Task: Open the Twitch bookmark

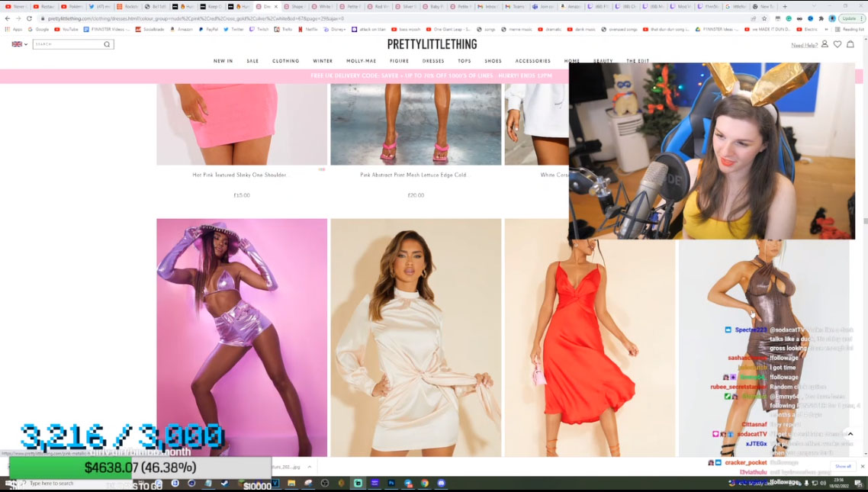Action: click(x=259, y=29)
